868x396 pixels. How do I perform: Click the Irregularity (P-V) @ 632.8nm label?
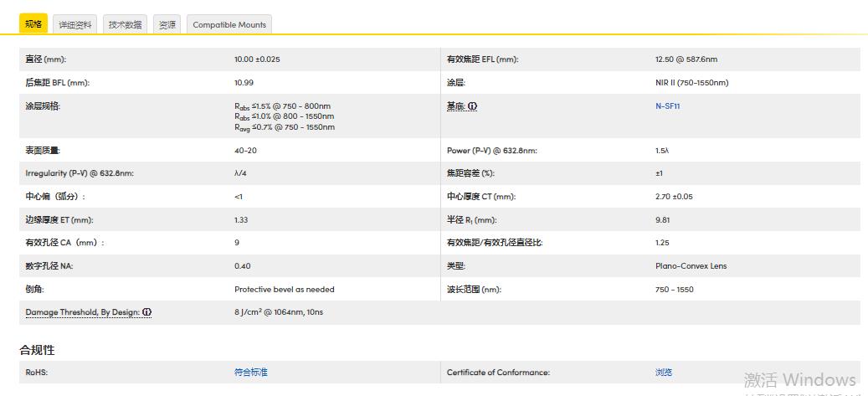coord(80,173)
